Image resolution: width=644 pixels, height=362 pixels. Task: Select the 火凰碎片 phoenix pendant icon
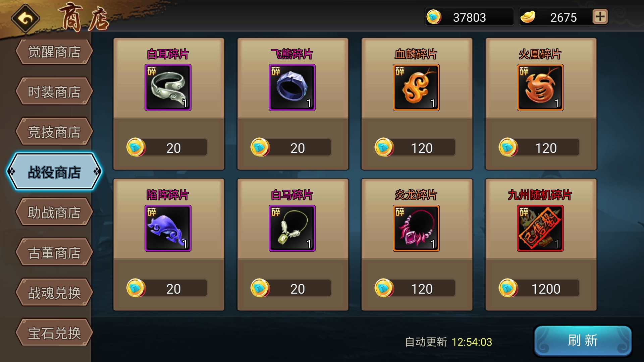point(540,87)
